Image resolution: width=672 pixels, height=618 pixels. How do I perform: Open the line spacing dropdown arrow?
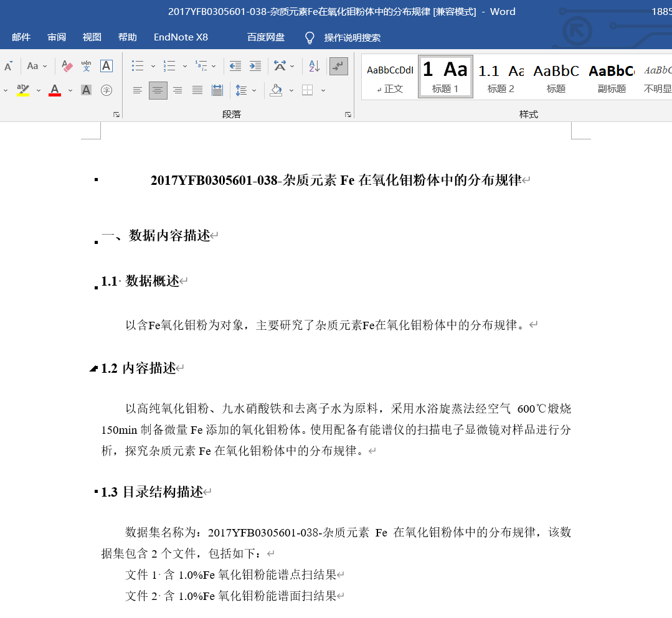coord(254,90)
